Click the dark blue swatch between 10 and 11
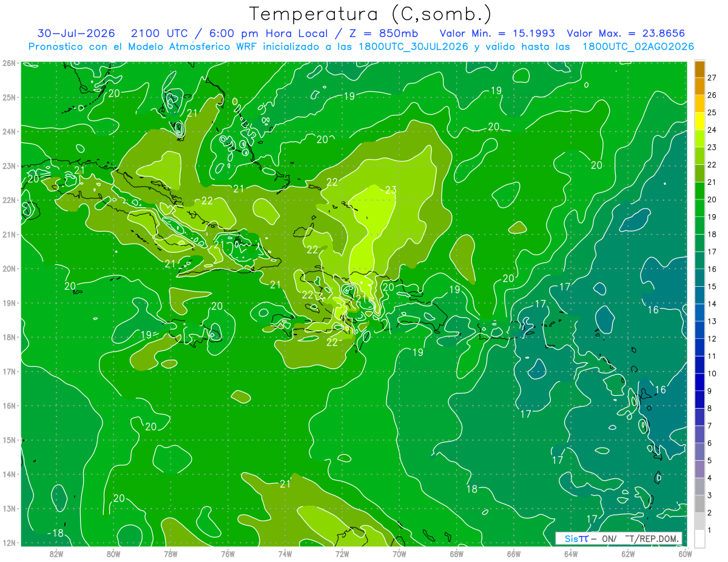Screen dimensions: 728x562 [699, 364]
